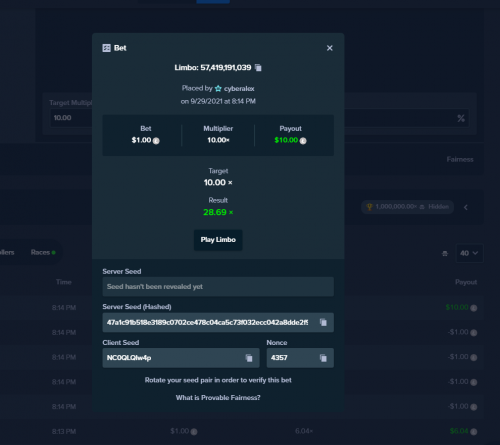Viewport: 500px width, 445px height.
Task: Copy the nonce 4357
Action: pyautogui.click(x=323, y=358)
